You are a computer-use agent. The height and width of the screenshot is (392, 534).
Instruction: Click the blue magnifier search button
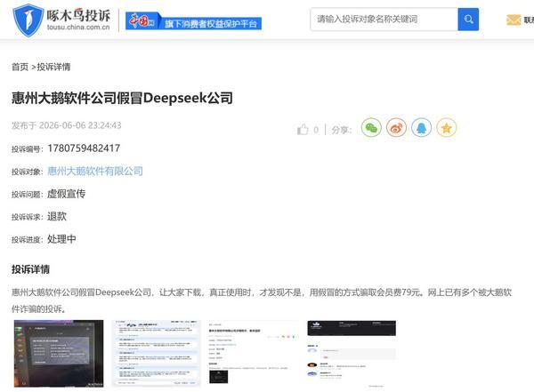click(x=468, y=20)
